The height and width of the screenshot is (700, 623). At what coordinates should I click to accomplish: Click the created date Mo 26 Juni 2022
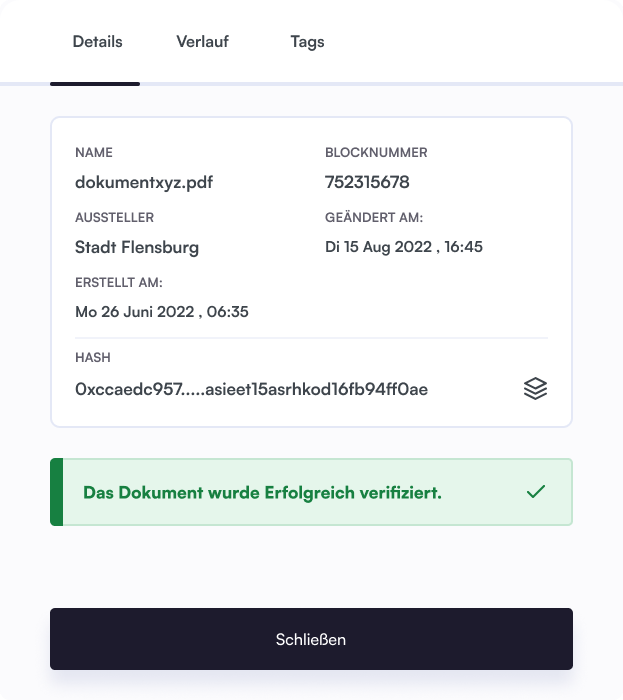click(x=162, y=312)
